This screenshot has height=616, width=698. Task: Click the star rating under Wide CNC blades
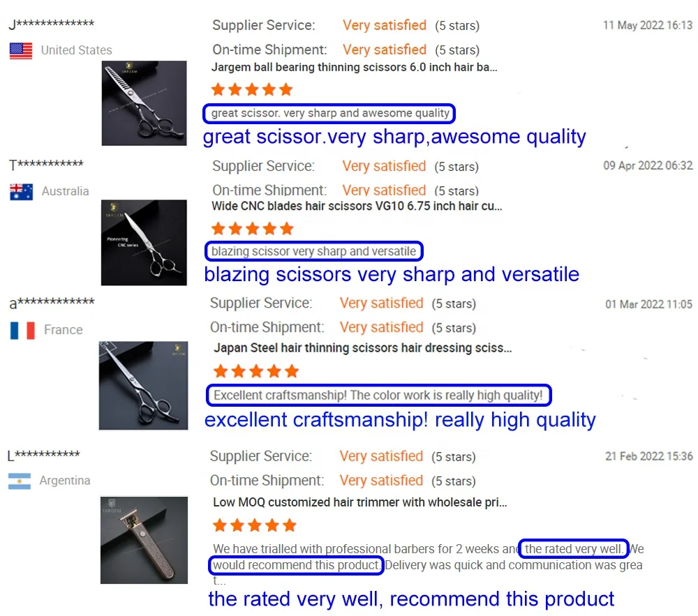coord(253,229)
